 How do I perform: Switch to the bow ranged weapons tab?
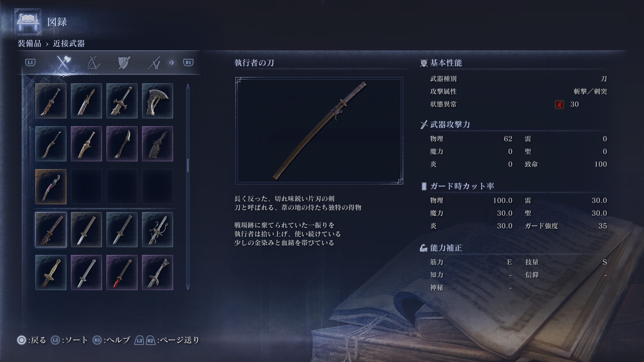tap(94, 63)
